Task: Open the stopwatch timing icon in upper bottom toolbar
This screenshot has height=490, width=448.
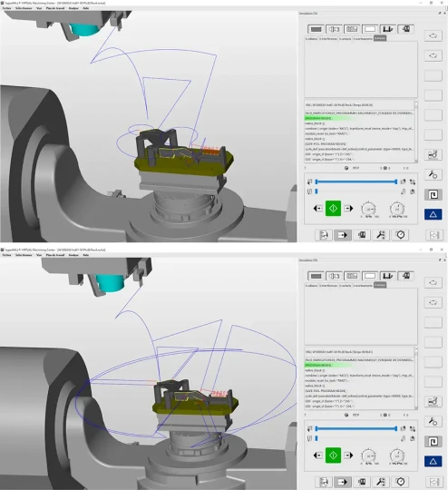Action: pyautogui.click(x=401, y=235)
